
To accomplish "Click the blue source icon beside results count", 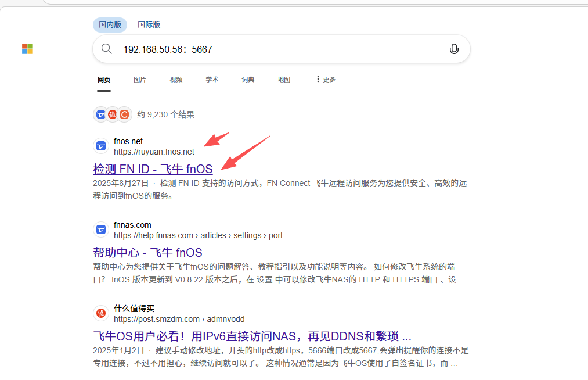I will click(x=100, y=114).
